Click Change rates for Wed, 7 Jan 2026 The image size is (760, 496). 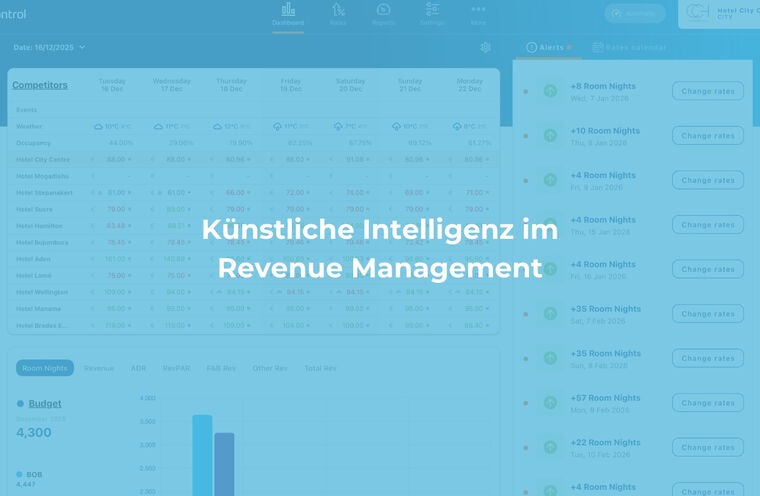707,91
